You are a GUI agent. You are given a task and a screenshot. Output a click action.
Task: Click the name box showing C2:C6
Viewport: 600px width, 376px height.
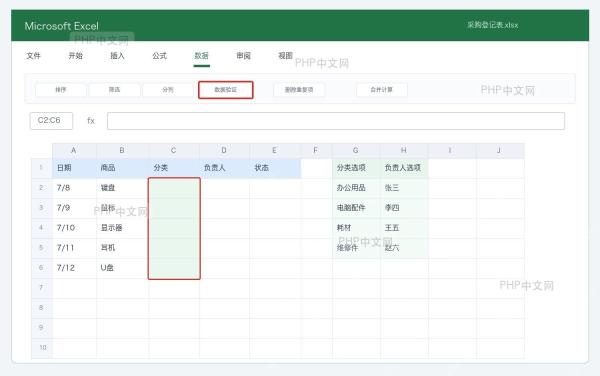(x=51, y=120)
